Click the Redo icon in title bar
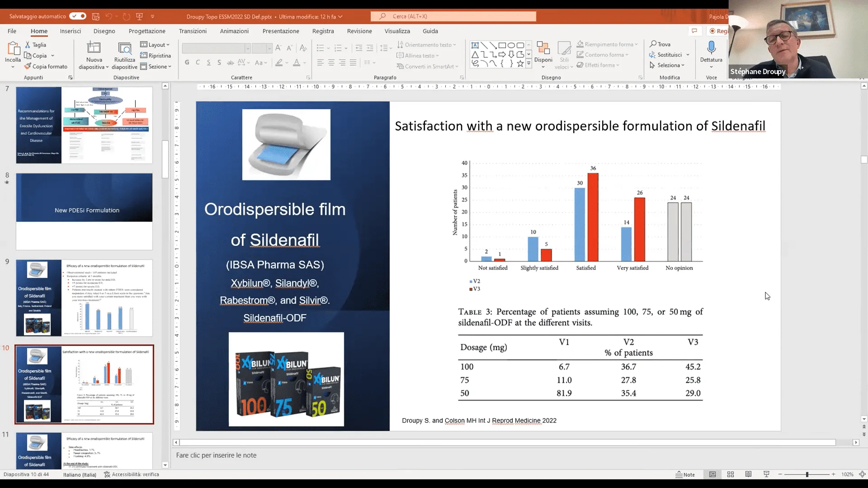Screen dimensions: 868x488 [127, 16]
